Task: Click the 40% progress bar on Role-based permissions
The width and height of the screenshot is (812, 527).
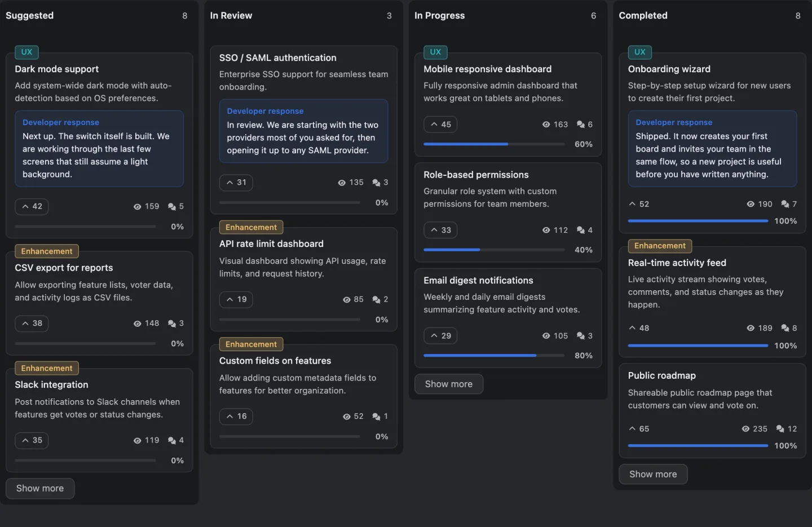Action: click(494, 250)
